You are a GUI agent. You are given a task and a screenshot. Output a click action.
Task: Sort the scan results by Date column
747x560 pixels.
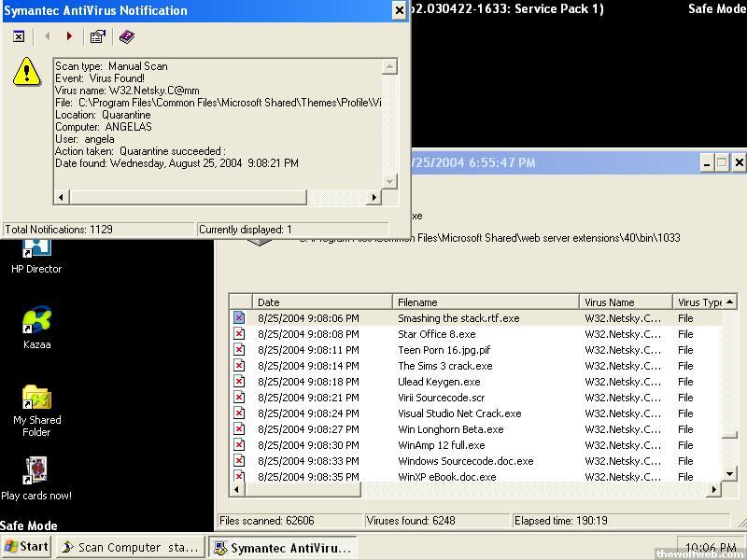[x=322, y=302]
